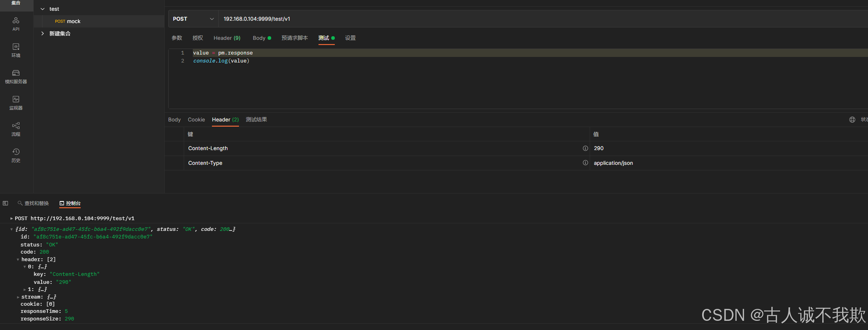Viewport: 868px width, 330px height.
Task: Click the Content-Length info icon
Action: click(x=585, y=148)
